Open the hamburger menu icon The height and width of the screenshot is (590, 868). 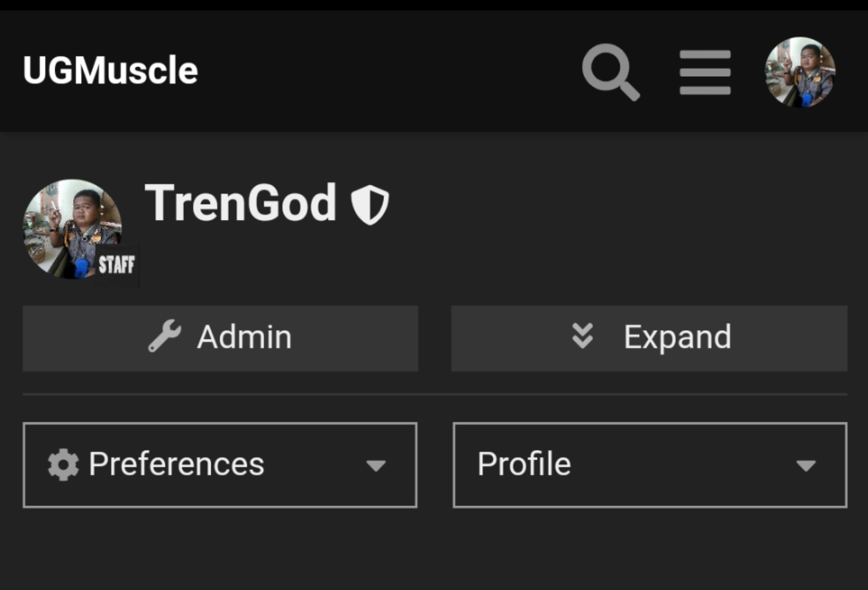705,72
